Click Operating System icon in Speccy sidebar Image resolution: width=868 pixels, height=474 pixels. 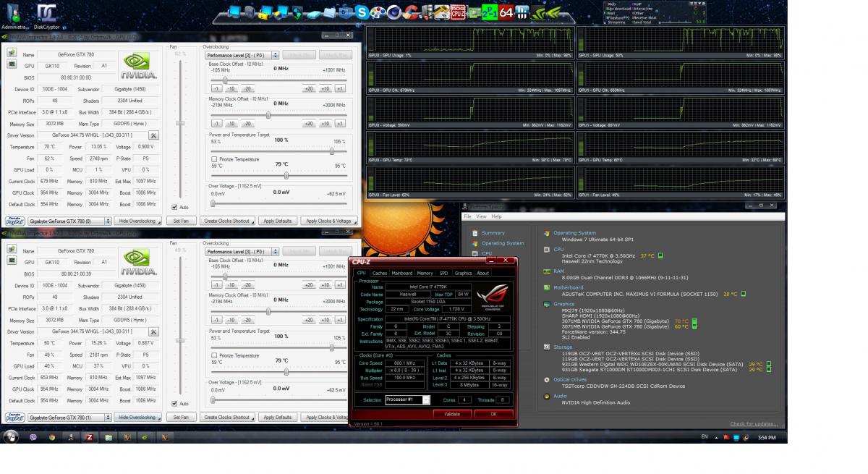tap(475, 243)
